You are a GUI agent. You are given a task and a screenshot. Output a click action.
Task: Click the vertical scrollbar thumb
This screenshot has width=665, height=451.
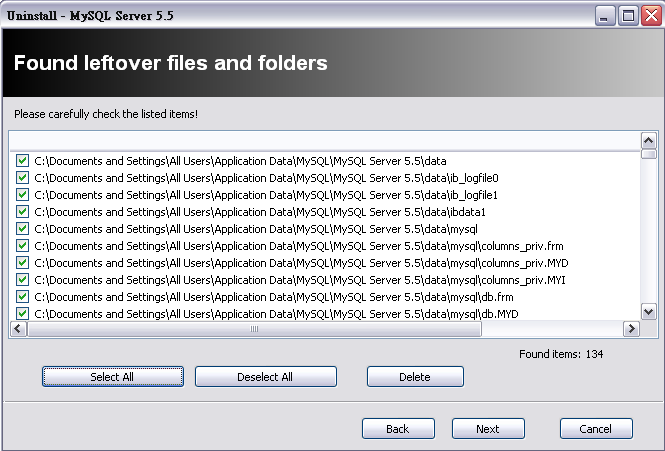click(648, 154)
